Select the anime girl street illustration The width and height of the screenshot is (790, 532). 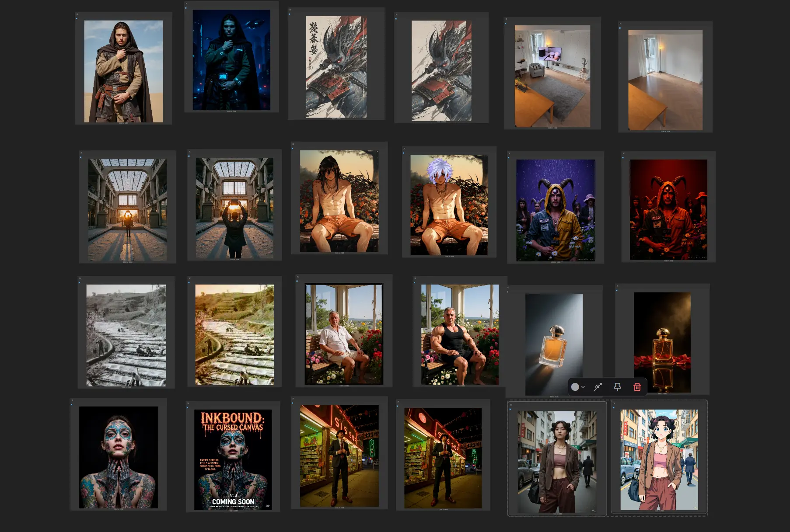pyautogui.click(x=659, y=459)
